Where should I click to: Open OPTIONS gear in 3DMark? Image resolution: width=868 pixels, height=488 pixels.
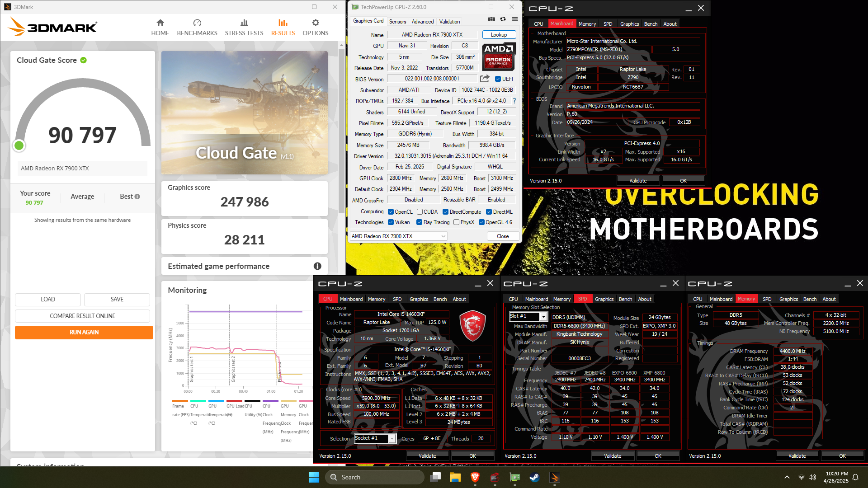(316, 28)
